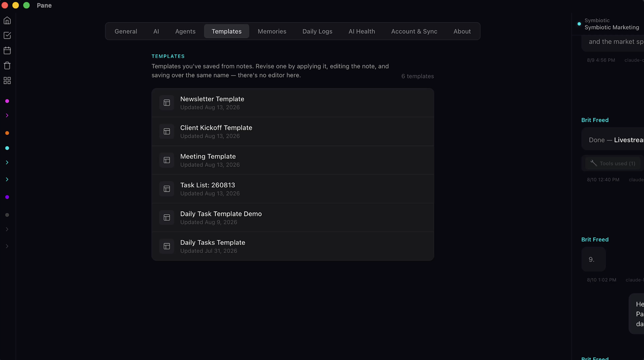Screen dimensions: 644x360
Task: Click the first Brit Freed sender name
Action: [x=595, y=120]
